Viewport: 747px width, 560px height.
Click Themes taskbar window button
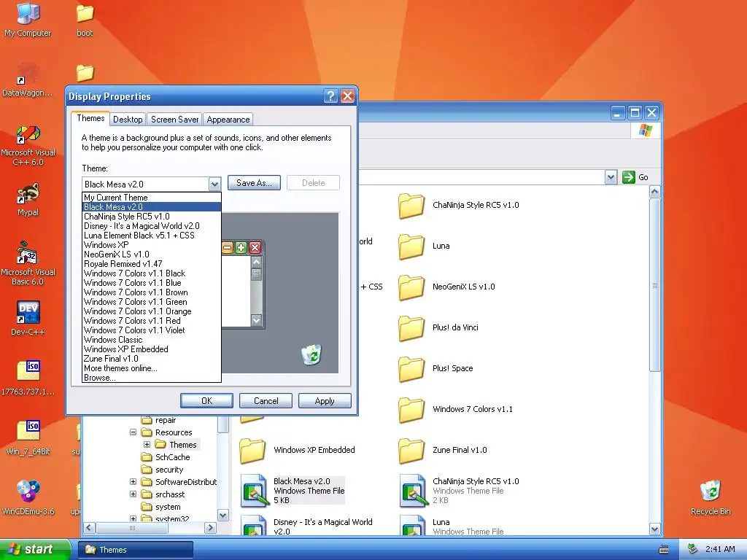(x=136, y=550)
